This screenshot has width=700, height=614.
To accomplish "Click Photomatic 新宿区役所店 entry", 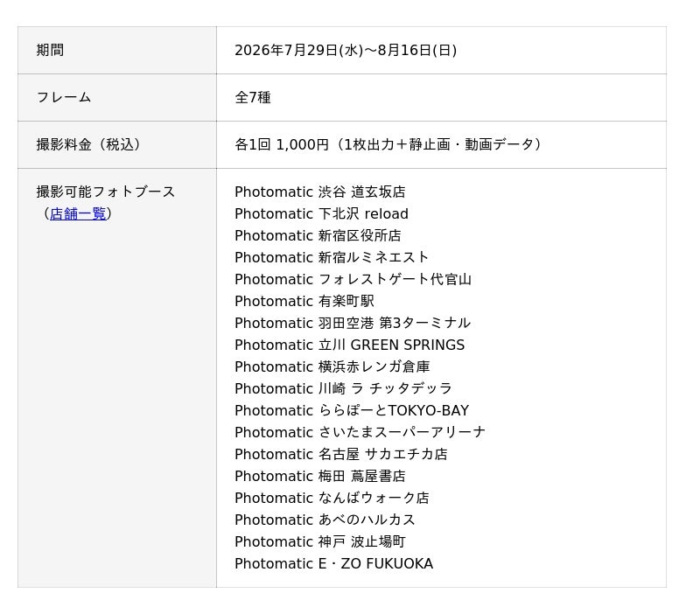I will click(318, 235).
